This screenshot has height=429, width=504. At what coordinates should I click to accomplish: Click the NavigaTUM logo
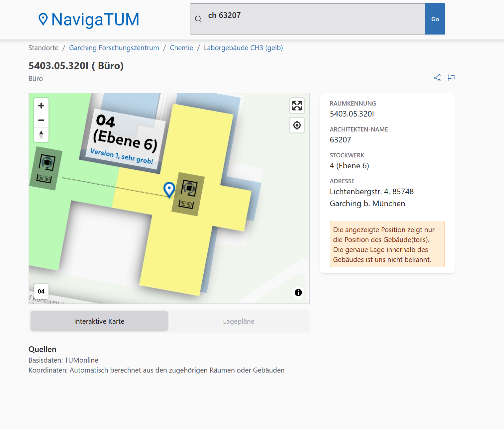[89, 20]
